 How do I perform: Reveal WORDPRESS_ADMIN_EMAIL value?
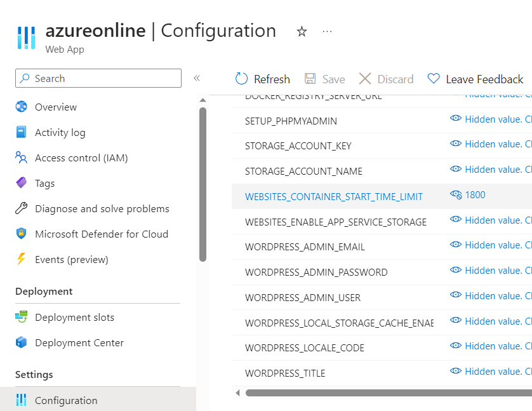(456, 245)
